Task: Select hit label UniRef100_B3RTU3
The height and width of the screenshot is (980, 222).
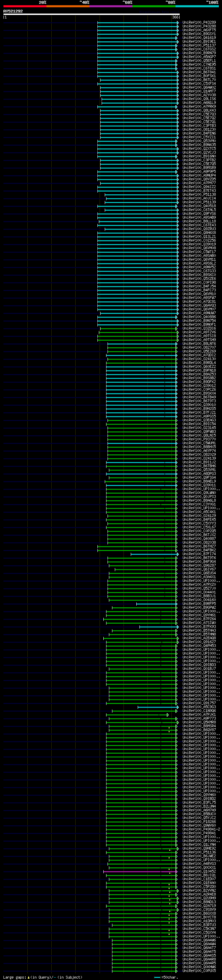Action: (x=199, y=925)
